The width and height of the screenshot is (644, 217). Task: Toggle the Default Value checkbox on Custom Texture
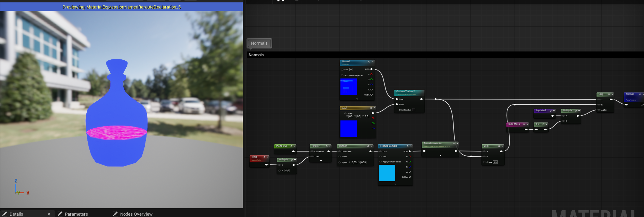pos(414,110)
